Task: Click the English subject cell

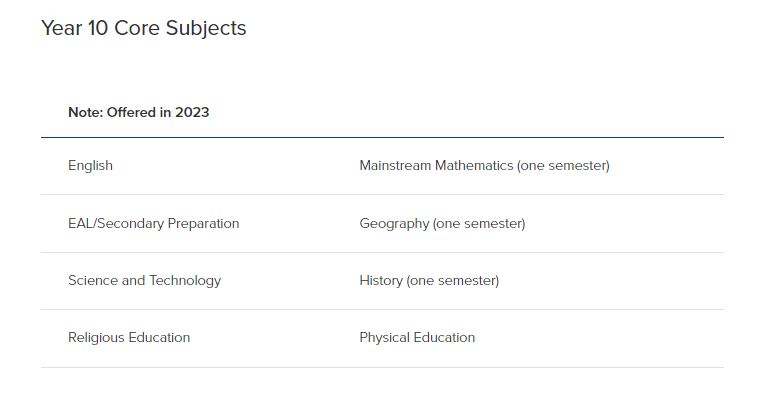Action: 90,165
